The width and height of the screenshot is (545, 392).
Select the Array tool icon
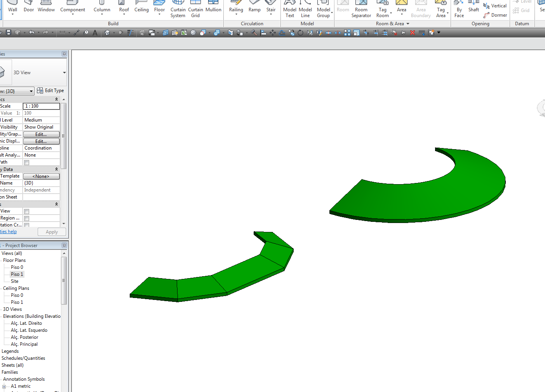[x=347, y=33]
